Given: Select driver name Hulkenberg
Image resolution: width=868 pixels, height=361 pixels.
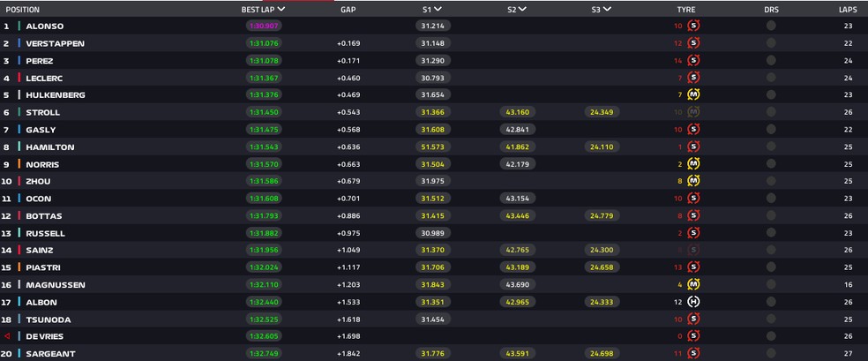Looking at the screenshot, I should coord(56,95).
